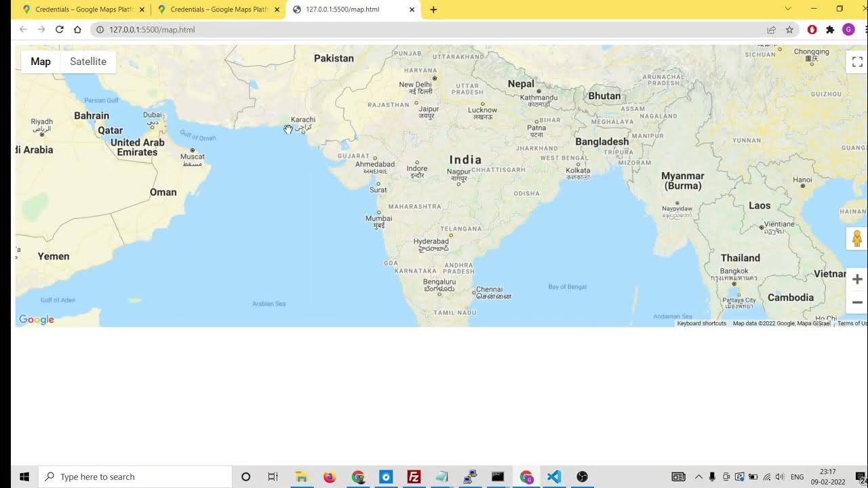The height and width of the screenshot is (488, 868).
Task: Zoom out with the minus button
Action: 857,302
